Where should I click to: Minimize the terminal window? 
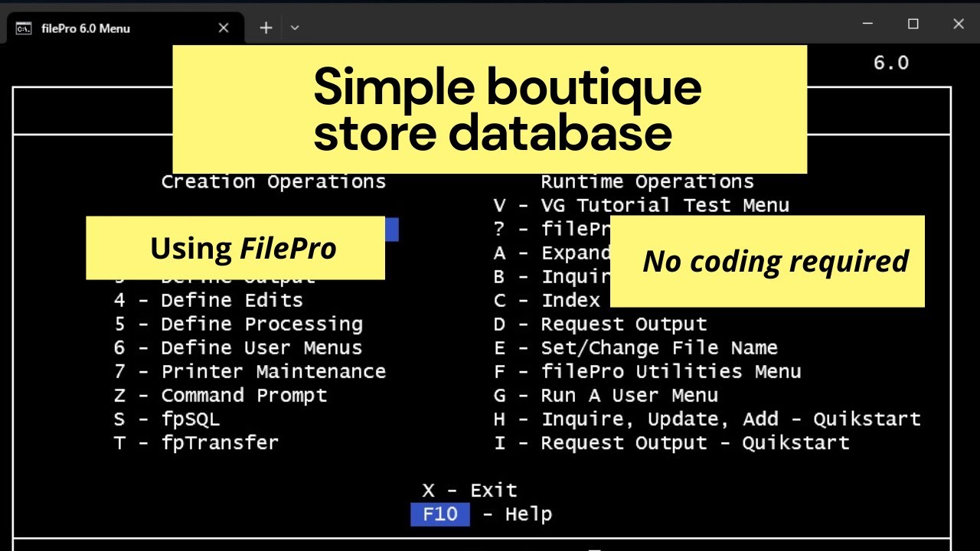coord(867,24)
